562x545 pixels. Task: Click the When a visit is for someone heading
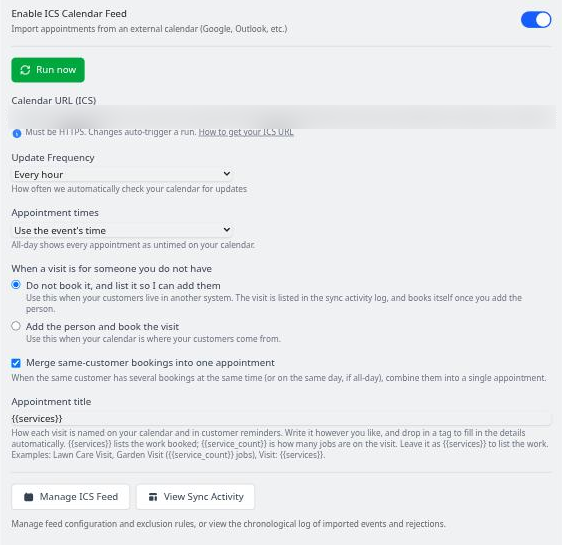tap(111, 268)
